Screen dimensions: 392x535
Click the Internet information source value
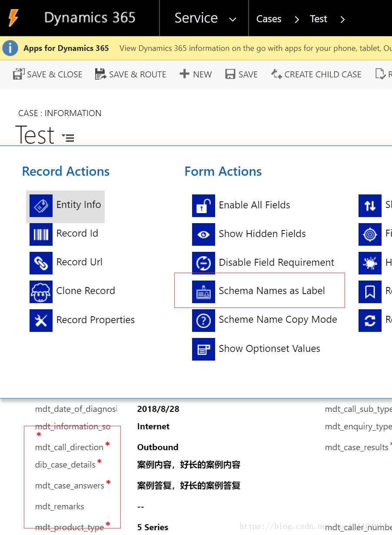(x=153, y=426)
